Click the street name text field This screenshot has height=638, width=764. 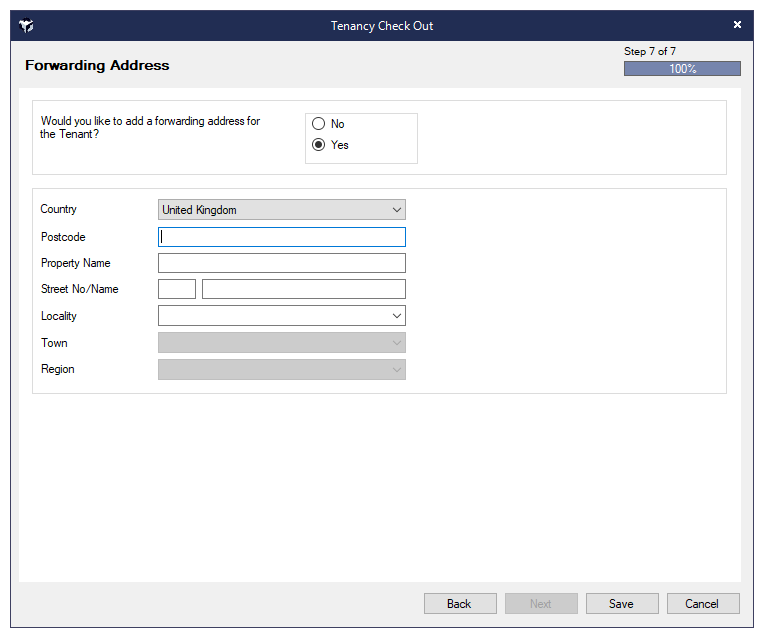point(303,289)
